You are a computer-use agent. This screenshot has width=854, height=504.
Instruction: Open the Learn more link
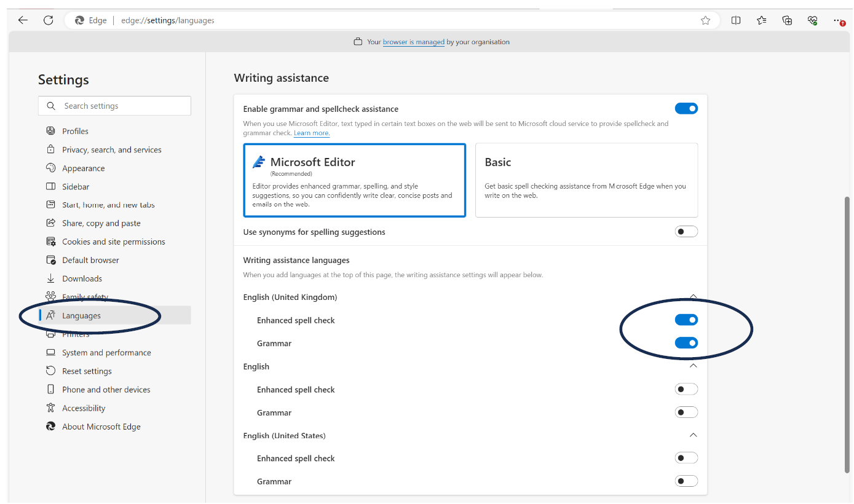tap(311, 133)
